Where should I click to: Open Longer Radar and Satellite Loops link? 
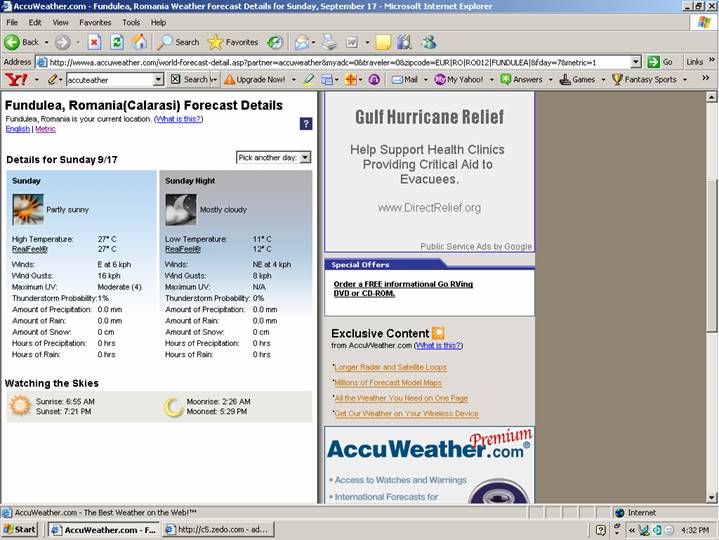click(390, 367)
